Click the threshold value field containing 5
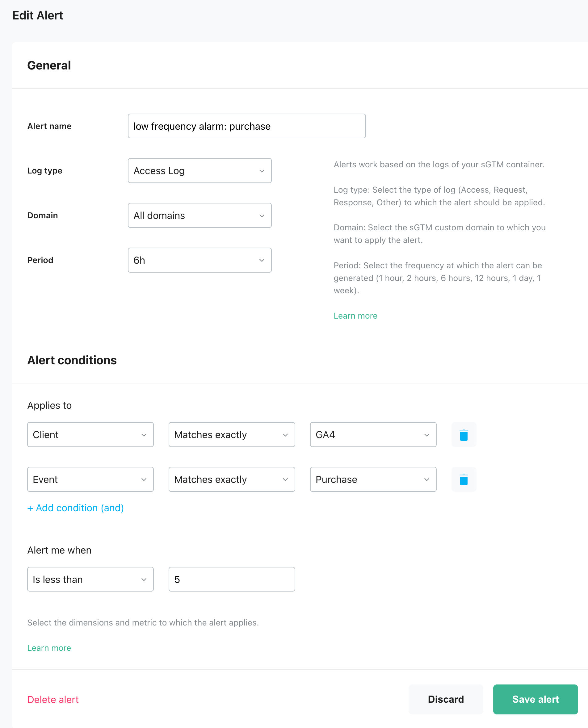Image resolution: width=588 pixels, height=728 pixels. [x=232, y=579]
